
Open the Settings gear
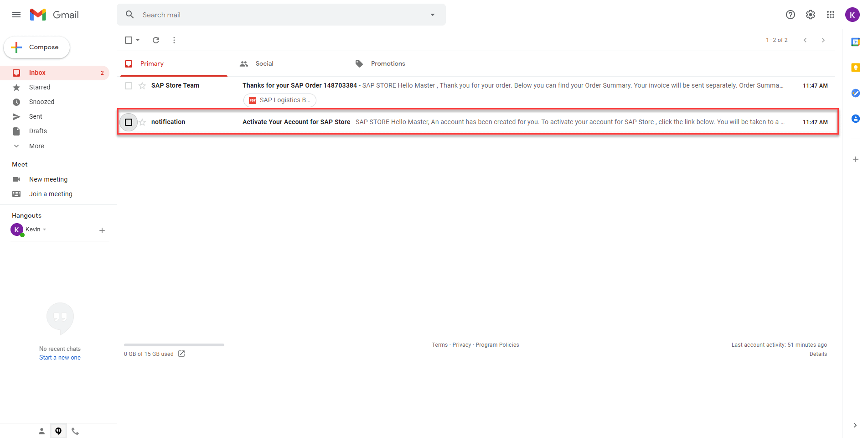click(x=811, y=15)
